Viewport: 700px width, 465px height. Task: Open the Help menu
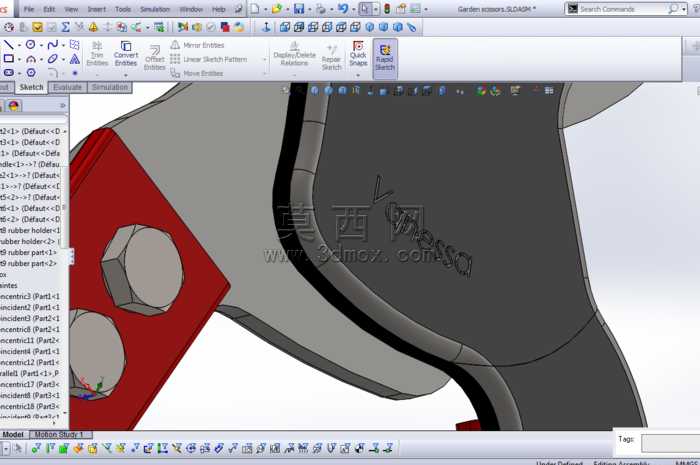coord(218,9)
